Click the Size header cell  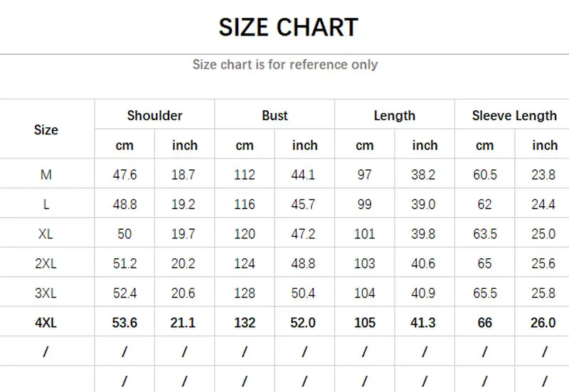pos(46,130)
